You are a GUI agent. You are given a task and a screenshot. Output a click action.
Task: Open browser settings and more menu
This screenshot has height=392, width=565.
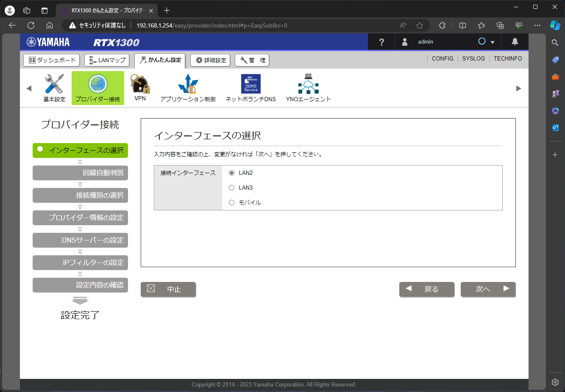pyautogui.click(x=537, y=25)
